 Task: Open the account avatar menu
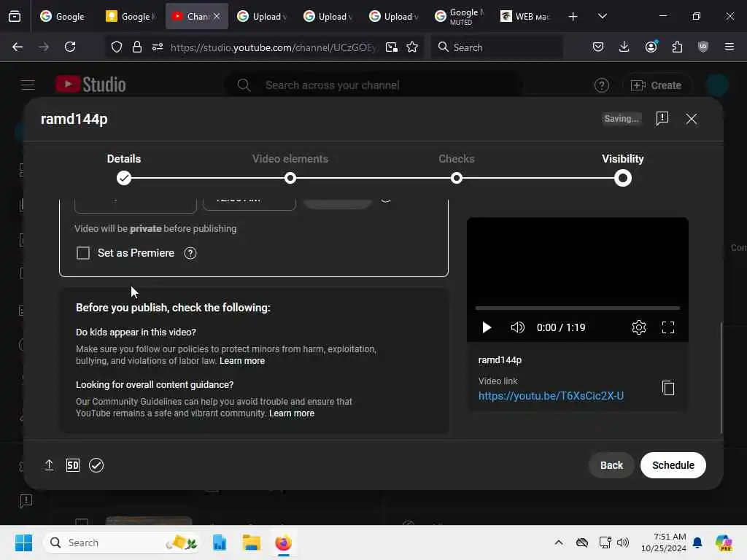tap(717, 85)
